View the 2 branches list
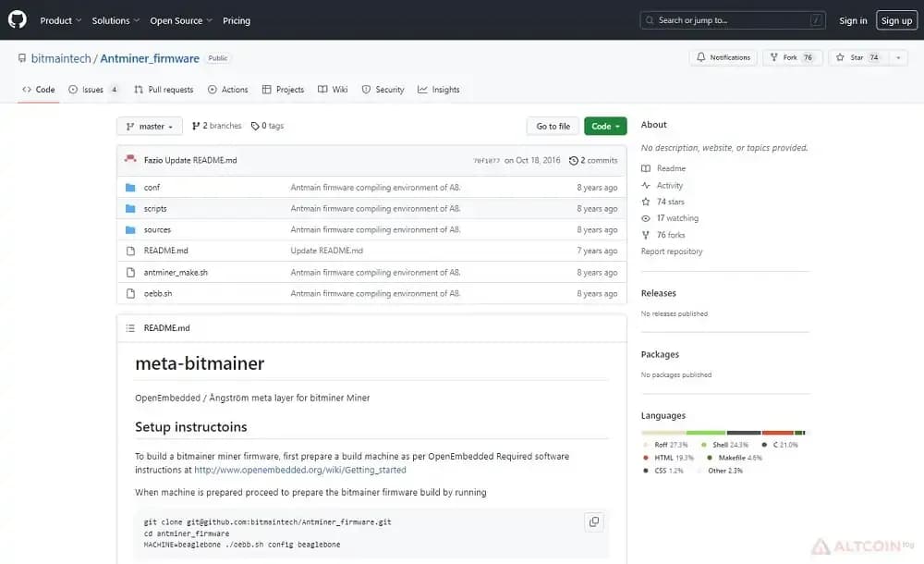 pos(217,126)
